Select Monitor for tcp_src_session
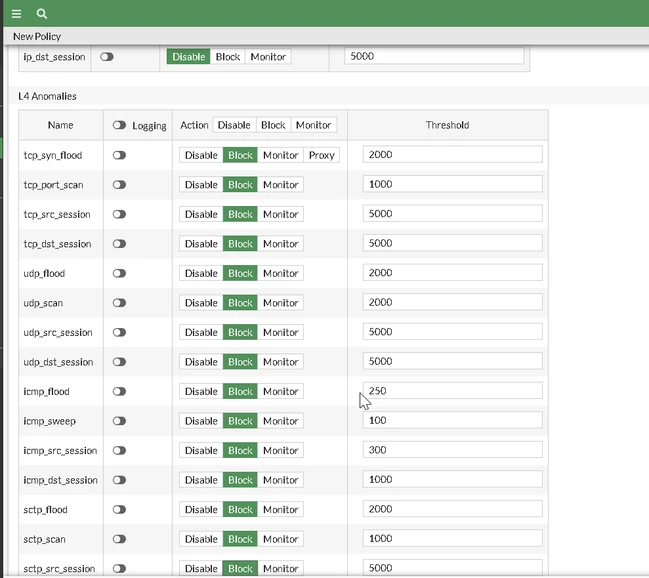 click(x=281, y=214)
